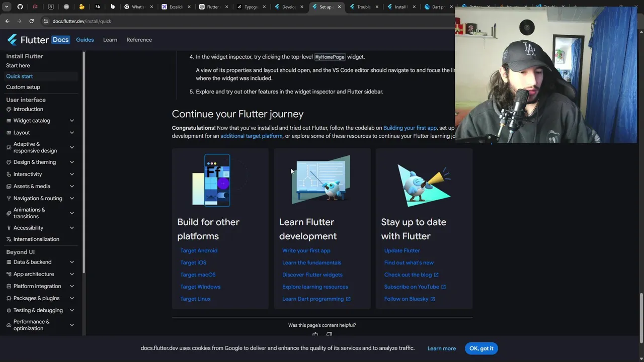The image size is (644, 362).
Task: Click the Introduction sidebar icon
Action: pyautogui.click(x=9, y=109)
